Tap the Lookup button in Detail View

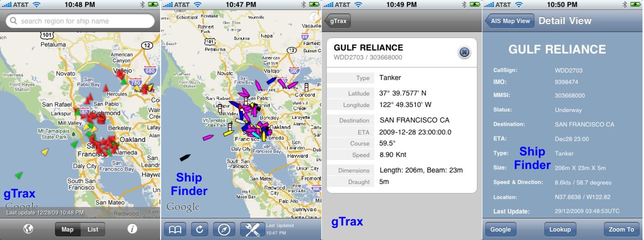(560, 229)
